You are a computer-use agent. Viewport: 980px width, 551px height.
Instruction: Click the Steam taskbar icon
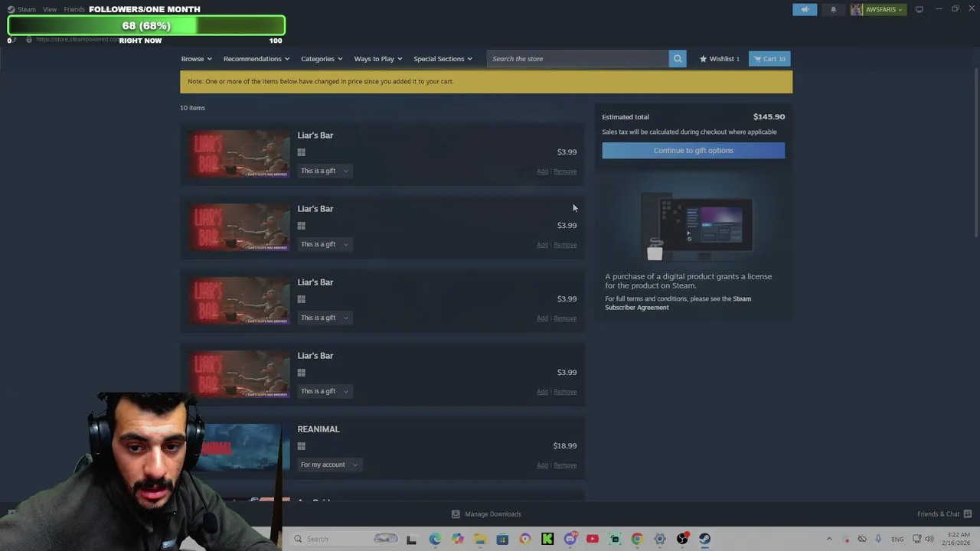point(704,539)
